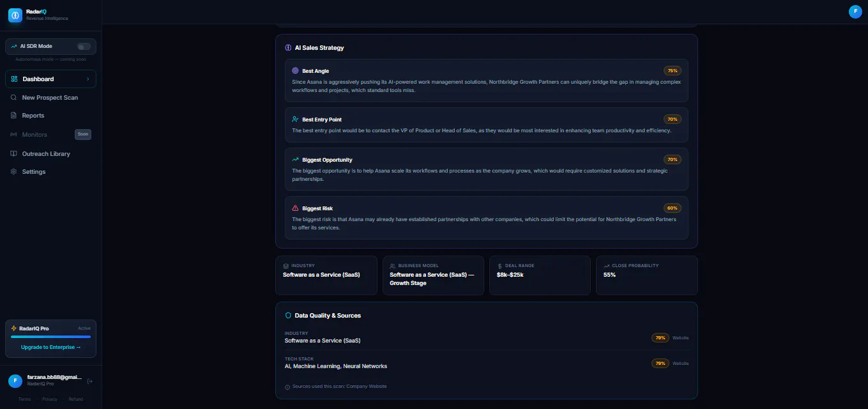The width and height of the screenshot is (868, 409).
Task: Open the Dashboard menu item
Action: pyautogui.click(x=50, y=79)
